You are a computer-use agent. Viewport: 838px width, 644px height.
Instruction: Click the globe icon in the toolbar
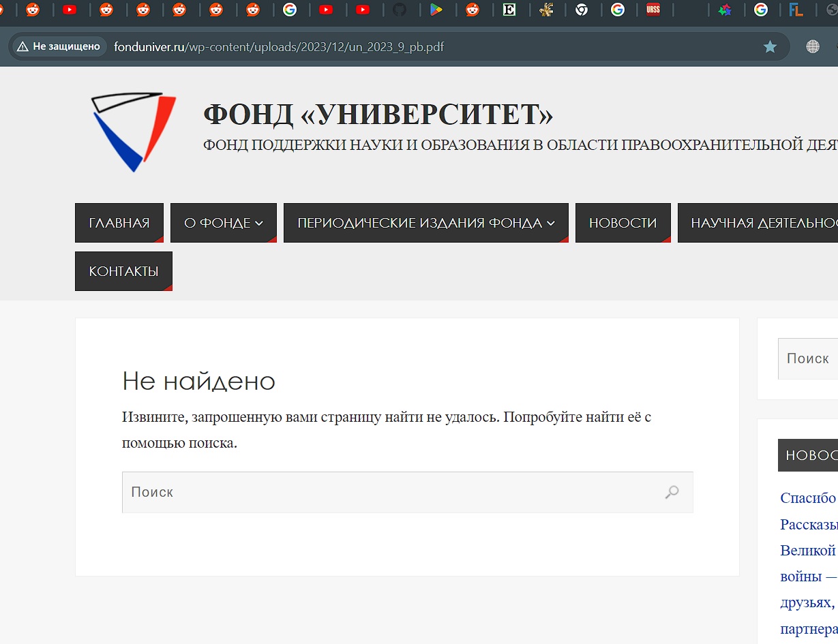(812, 46)
